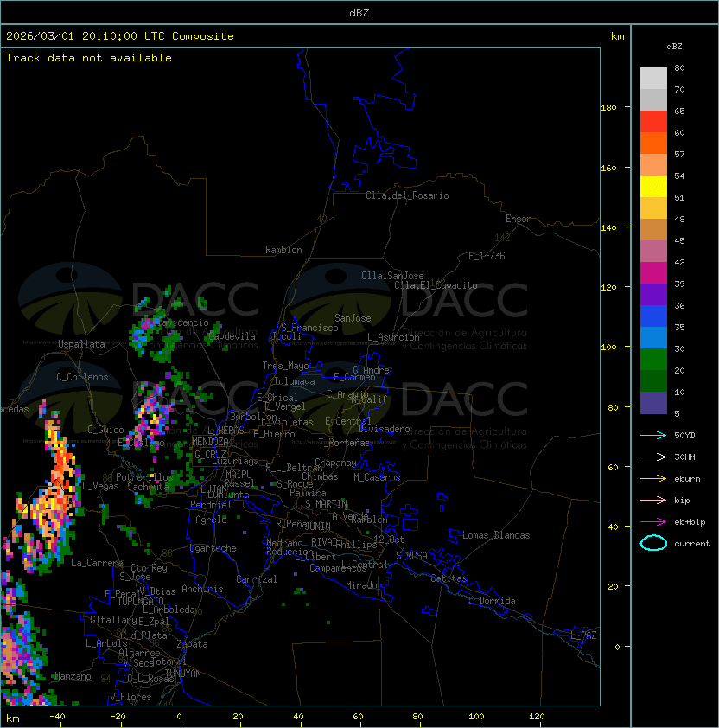The height and width of the screenshot is (728, 719).
Task: Select the 'dBZ' title at top
Action: tap(359, 13)
